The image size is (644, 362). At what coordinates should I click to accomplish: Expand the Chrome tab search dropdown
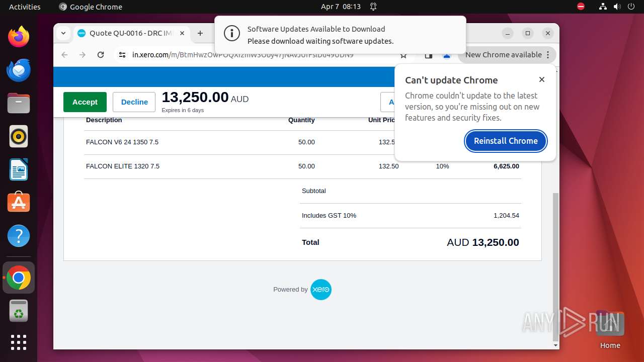pos(63,33)
